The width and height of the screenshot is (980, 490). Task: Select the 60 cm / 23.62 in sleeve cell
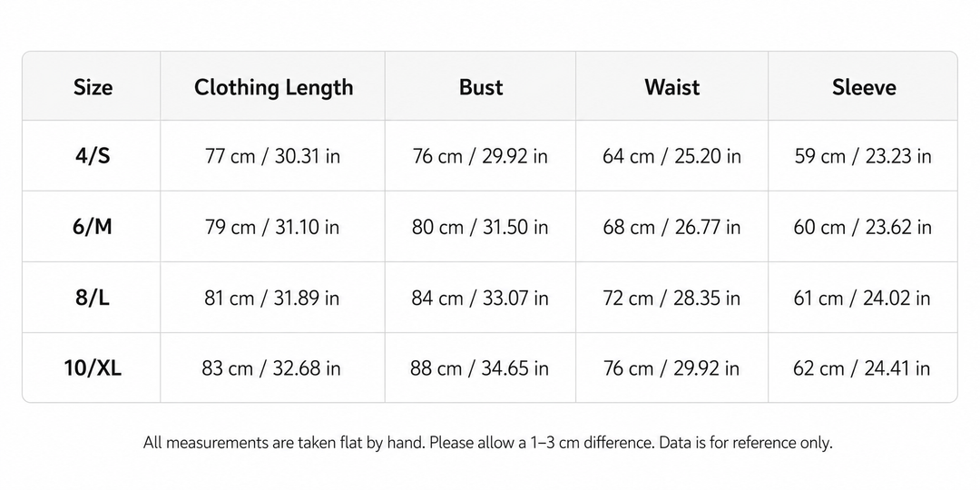coord(863,226)
